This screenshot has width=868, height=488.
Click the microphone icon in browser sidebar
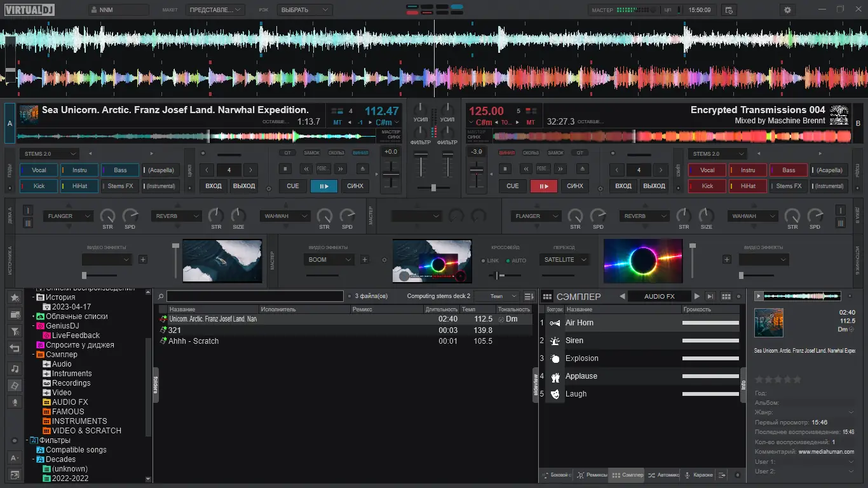[x=15, y=402]
